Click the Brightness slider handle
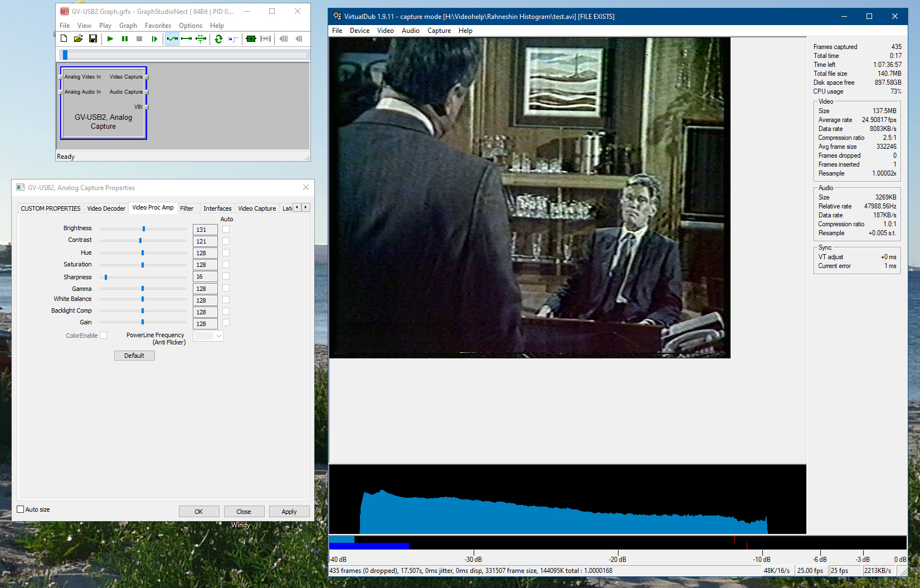920x588 pixels. 144,229
